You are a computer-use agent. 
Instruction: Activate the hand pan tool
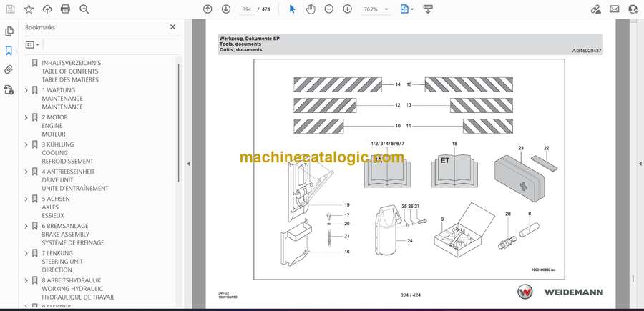(x=311, y=9)
